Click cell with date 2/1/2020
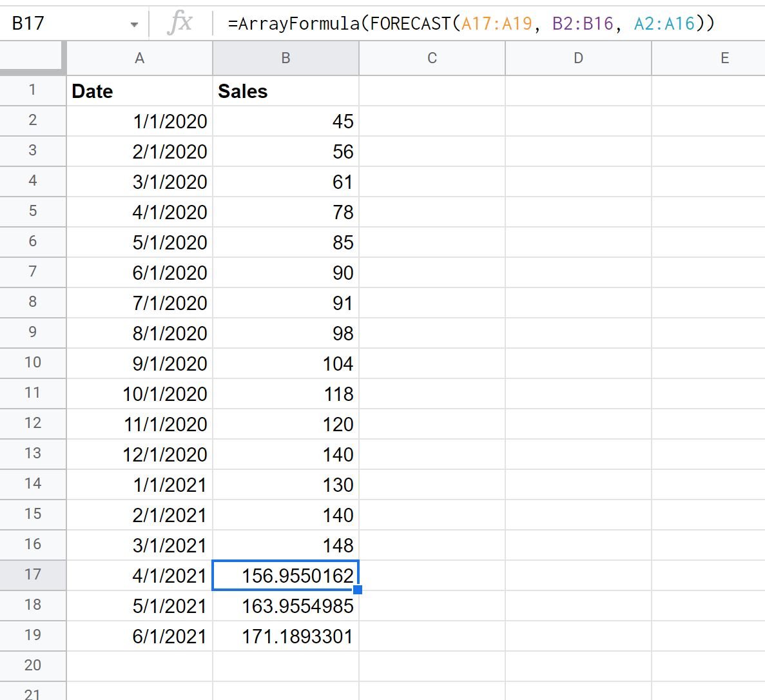This screenshot has width=765, height=700. coord(140,151)
